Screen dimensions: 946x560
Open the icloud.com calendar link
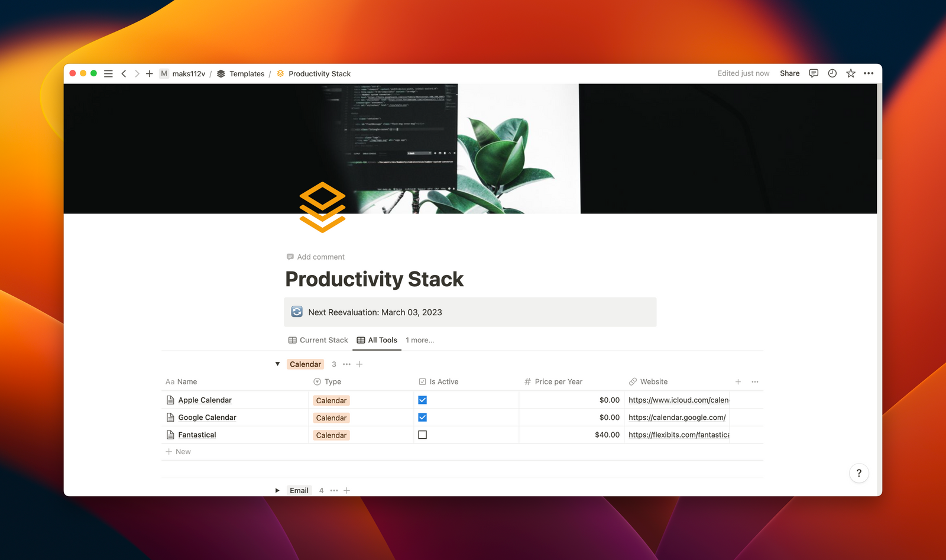click(x=678, y=400)
